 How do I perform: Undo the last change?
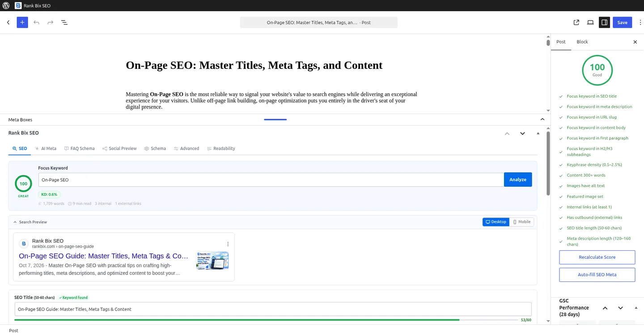click(36, 22)
